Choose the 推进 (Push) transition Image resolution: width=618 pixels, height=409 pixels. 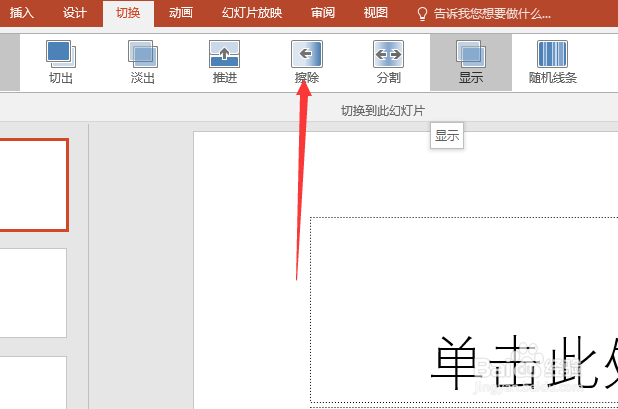pos(225,62)
